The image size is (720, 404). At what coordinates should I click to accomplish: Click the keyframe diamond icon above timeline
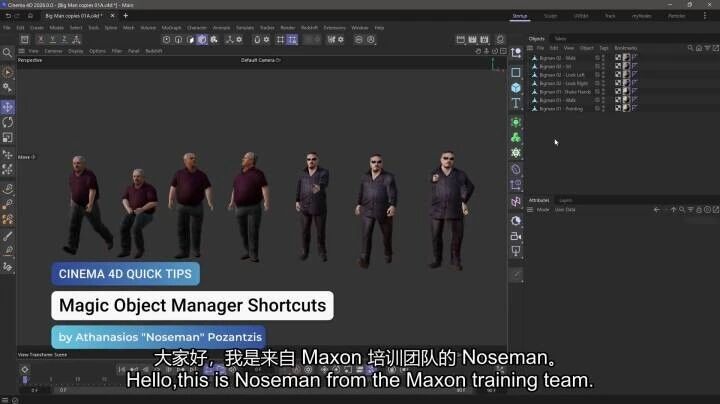pyautogui.click(x=25, y=370)
